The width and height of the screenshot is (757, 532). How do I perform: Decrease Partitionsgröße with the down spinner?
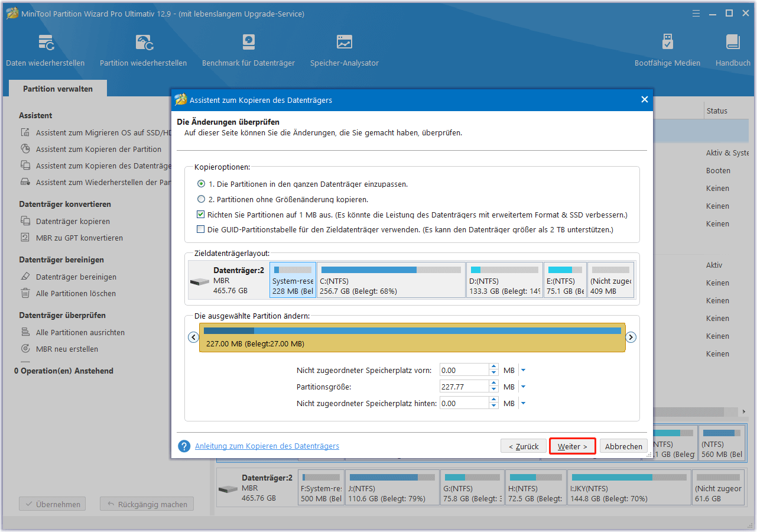tap(493, 390)
